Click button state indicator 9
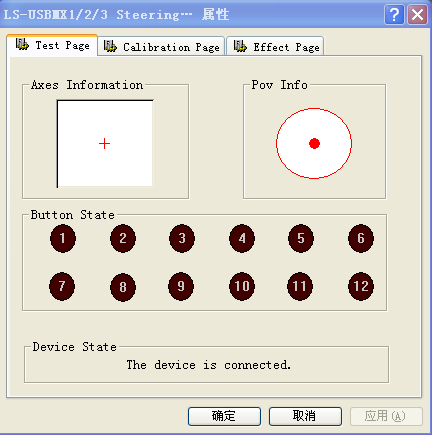The width and height of the screenshot is (432, 435). point(181,286)
